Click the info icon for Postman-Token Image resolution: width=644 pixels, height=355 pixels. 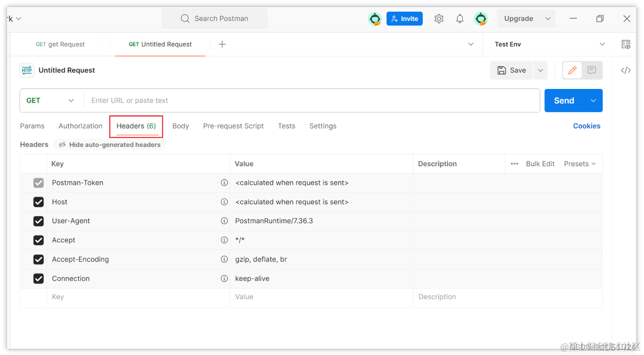pyautogui.click(x=224, y=183)
